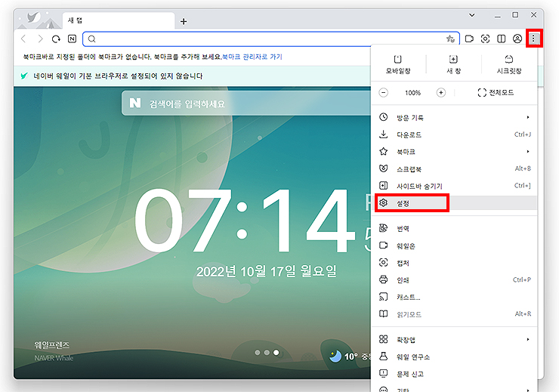This screenshot has height=392, width=559.
Task: Select 번역 menu entry
Action: 454,228
